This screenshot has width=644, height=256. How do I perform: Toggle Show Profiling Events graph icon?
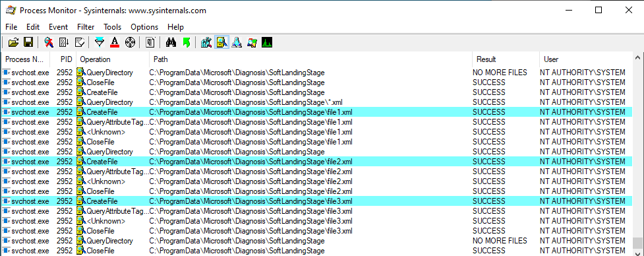pos(267,42)
